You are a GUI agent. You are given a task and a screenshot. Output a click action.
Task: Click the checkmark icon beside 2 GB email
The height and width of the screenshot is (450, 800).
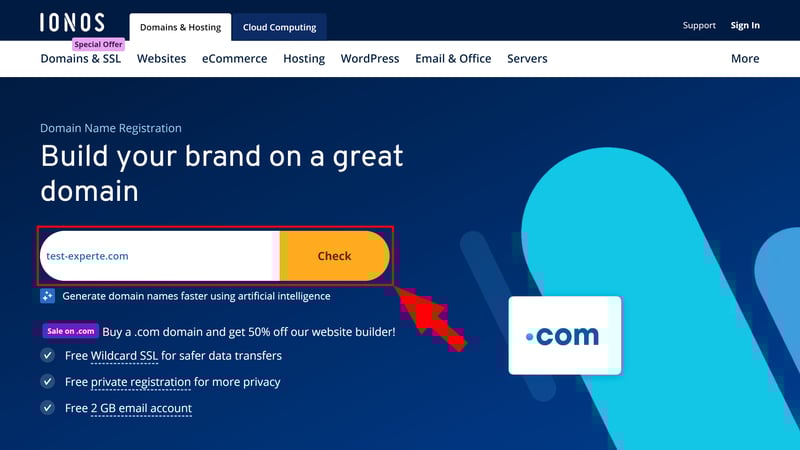click(x=47, y=408)
